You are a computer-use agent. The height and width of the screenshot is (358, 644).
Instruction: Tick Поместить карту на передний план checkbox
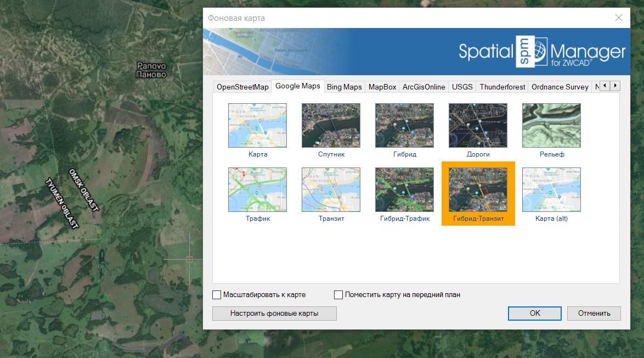[x=338, y=295]
